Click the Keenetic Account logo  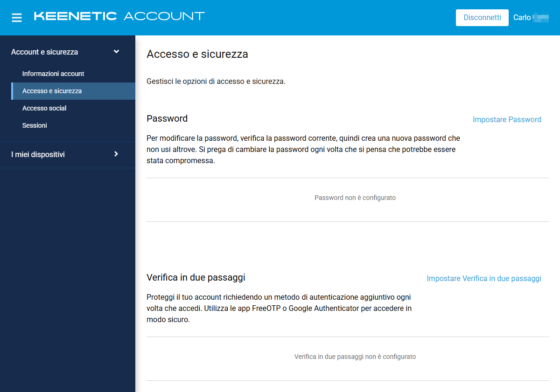click(x=119, y=16)
